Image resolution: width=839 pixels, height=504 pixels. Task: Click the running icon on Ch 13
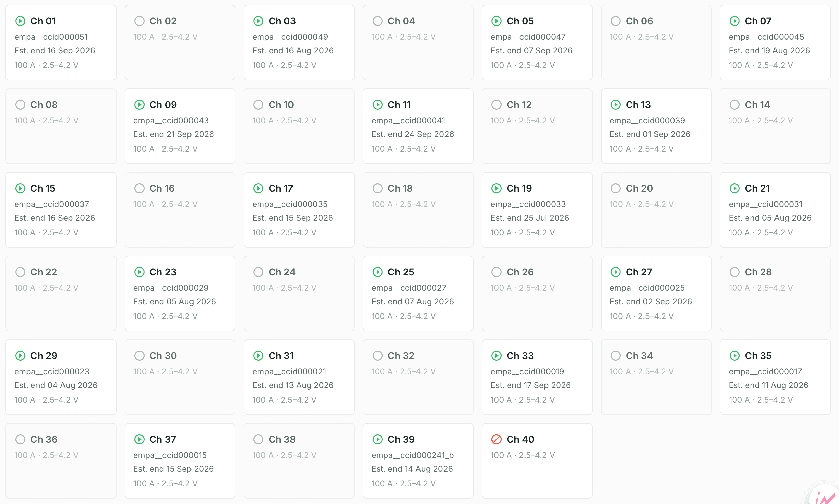click(x=616, y=105)
